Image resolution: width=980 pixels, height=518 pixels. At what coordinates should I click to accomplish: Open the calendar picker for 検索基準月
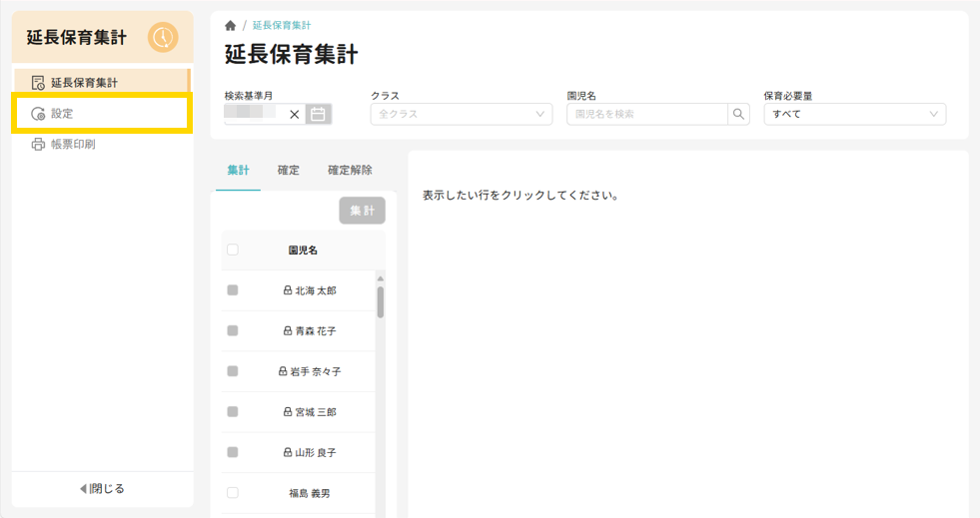coord(318,114)
